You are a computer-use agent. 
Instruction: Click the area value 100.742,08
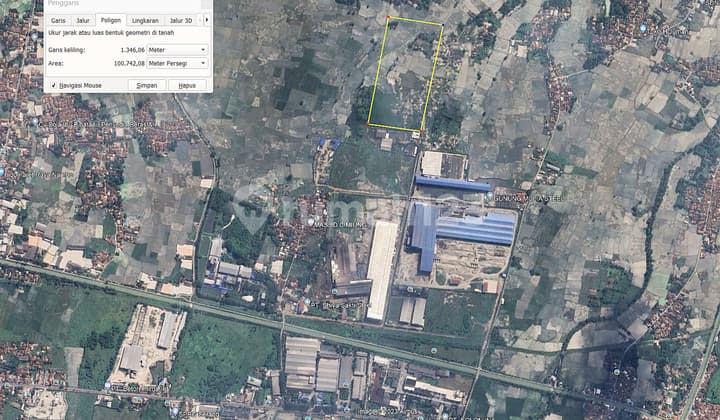click(129, 64)
